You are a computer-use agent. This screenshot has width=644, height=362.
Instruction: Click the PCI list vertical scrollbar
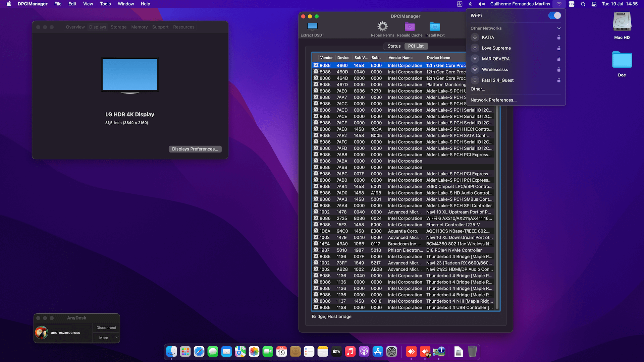coord(497,208)
